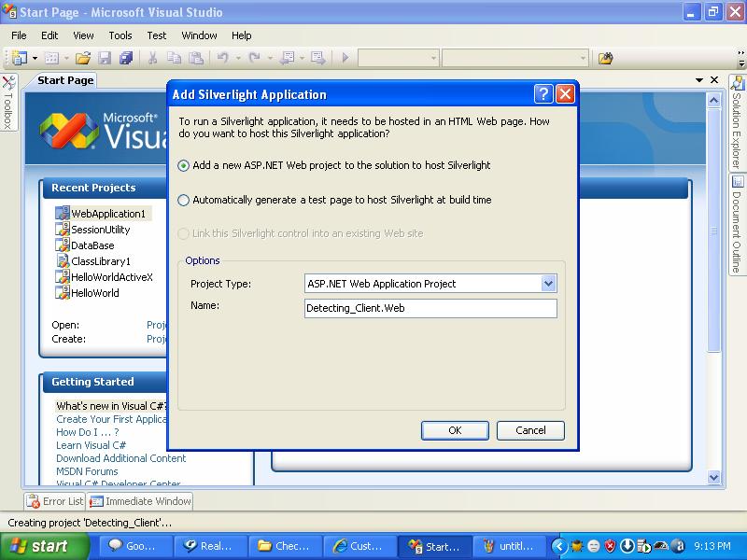Click the New Project toolbar icon

tap(19, 58)
